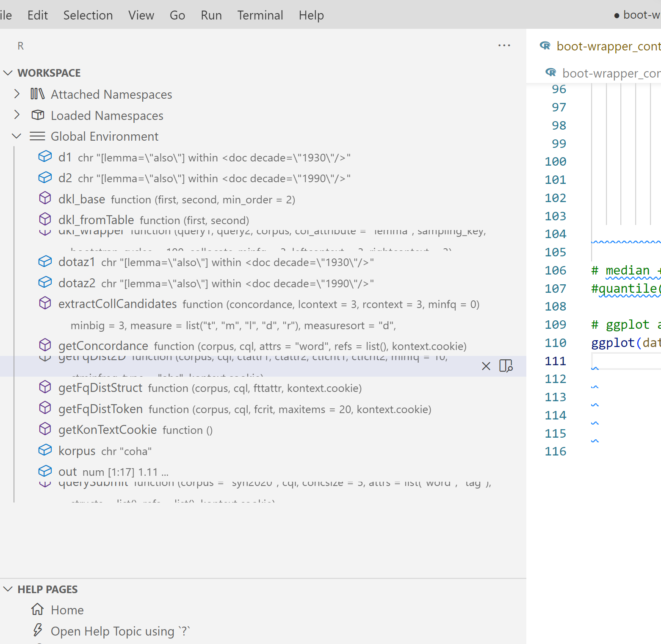The width and height of the screenshot is (661, 644).
Task: Open the highlighted variable in viewer via magnifier icon
Action: (x=506, y=366)
